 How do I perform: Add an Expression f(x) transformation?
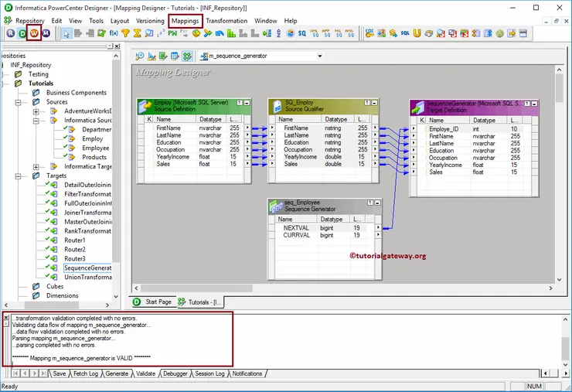[x=114, y=33]
